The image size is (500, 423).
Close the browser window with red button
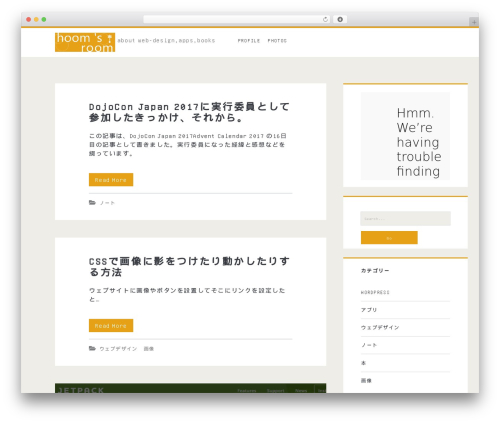[x=29, y=19]
